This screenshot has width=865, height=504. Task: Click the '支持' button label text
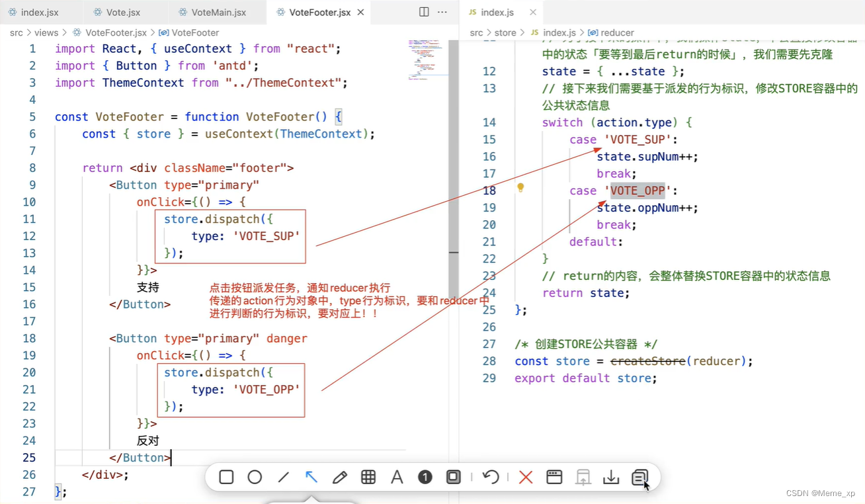(x=148, y=288)
